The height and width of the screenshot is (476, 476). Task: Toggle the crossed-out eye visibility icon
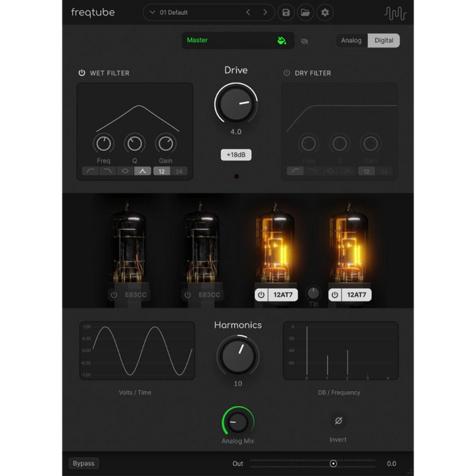(x=304, y=41)
